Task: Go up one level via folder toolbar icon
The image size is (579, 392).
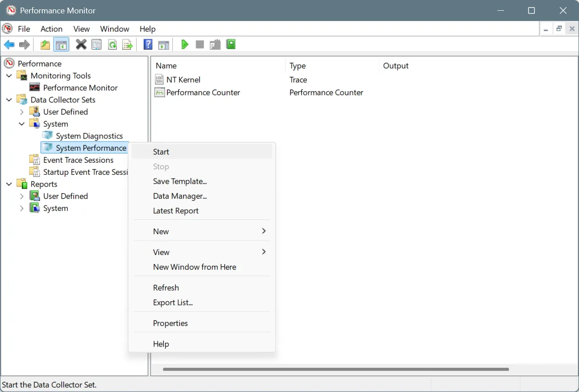Action: click(45, 45)
